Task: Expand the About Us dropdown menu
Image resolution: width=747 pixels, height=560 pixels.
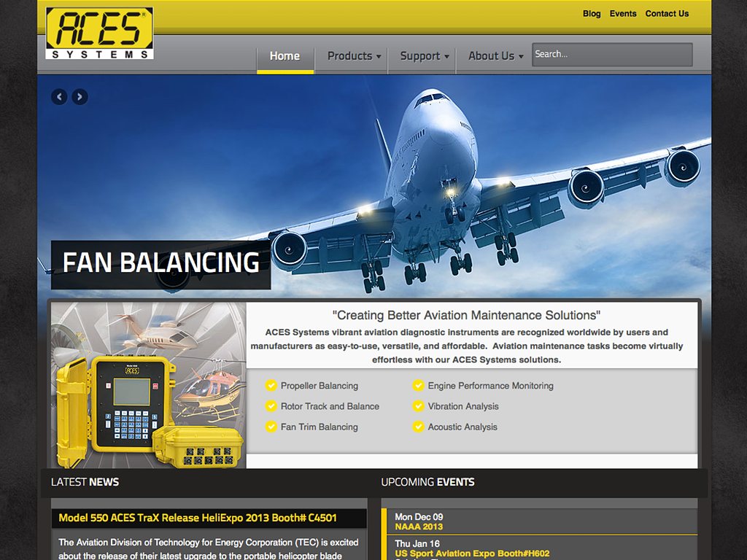Action: click(495, 56)
